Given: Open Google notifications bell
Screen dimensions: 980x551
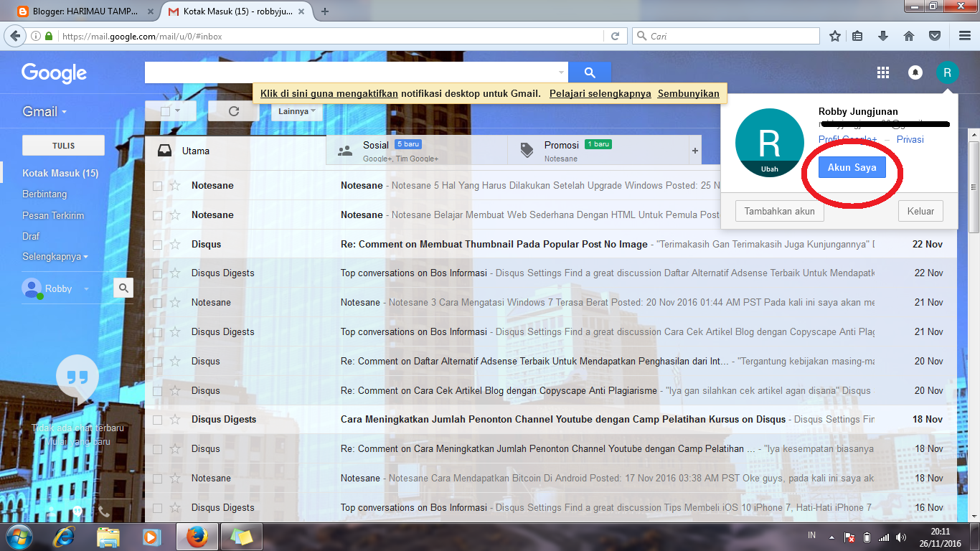Looking at the screenshot, I should (x=915, y=72).
